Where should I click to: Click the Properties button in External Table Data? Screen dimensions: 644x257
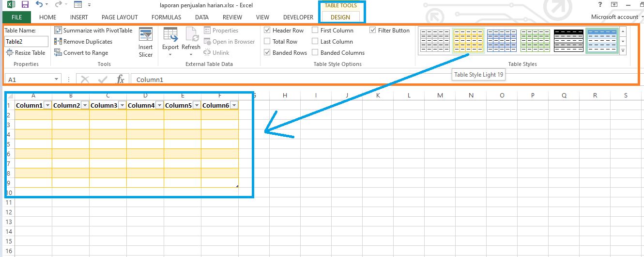[x=221, y=31]
